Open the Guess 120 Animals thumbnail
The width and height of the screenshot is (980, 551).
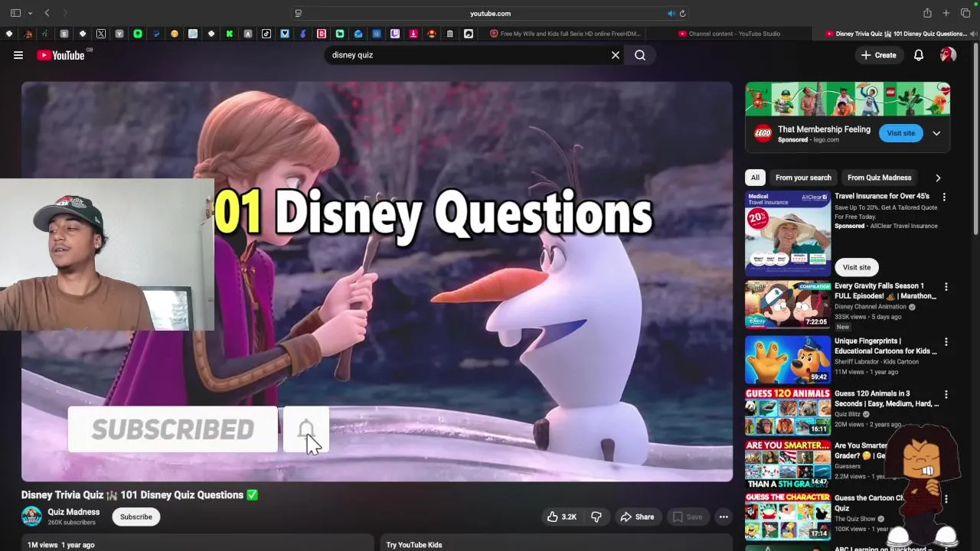(788, 412)
